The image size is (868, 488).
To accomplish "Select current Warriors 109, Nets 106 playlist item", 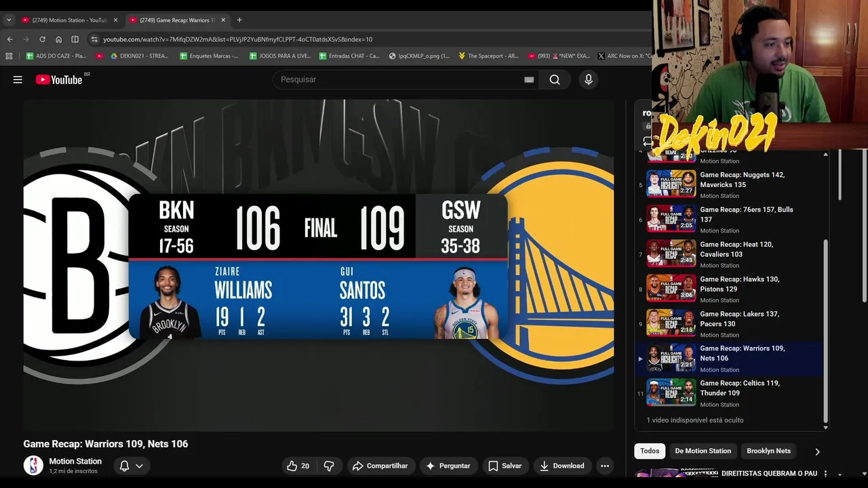I will (729, 359).
